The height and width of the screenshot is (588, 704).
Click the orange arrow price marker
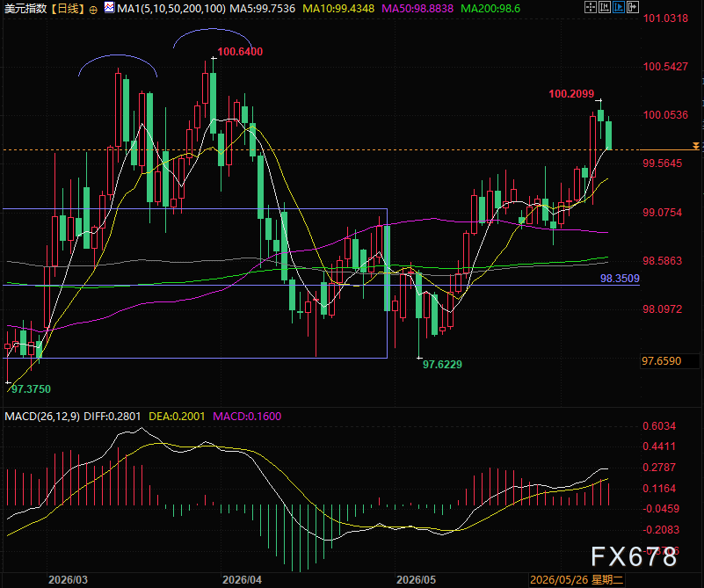[695, 146]
